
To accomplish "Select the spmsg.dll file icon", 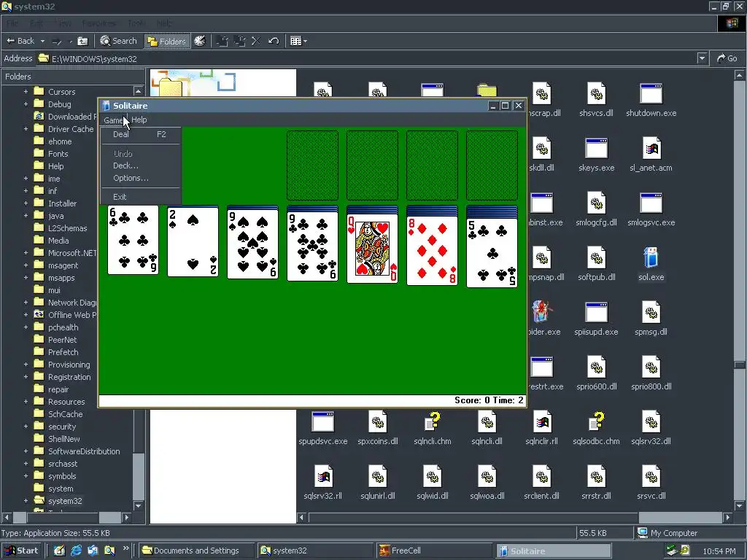I will tap(651, 312).
